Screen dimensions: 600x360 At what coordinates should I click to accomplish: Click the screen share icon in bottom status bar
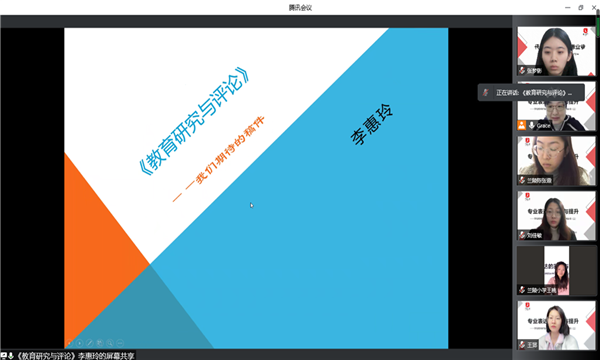tap(4, 356)
